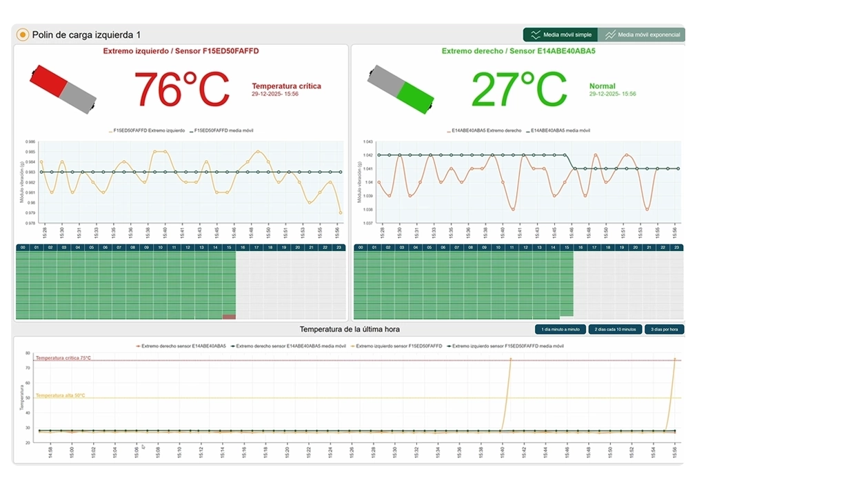Screen dimensions: 868x487
Task: Click the wave icon in Media móvil exponencial
Action: (x=610, y=34)
